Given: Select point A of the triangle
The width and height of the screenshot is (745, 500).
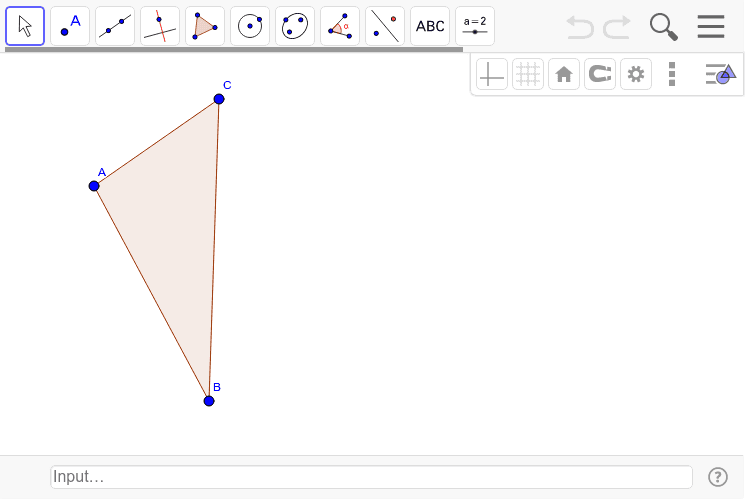Looking at the screenshot, I should (x=94, y=186).
